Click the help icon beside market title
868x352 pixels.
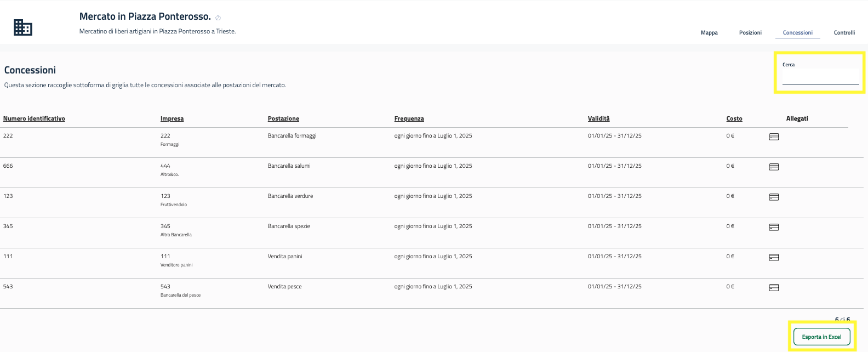pyautogui.click(x=218, y=18)
